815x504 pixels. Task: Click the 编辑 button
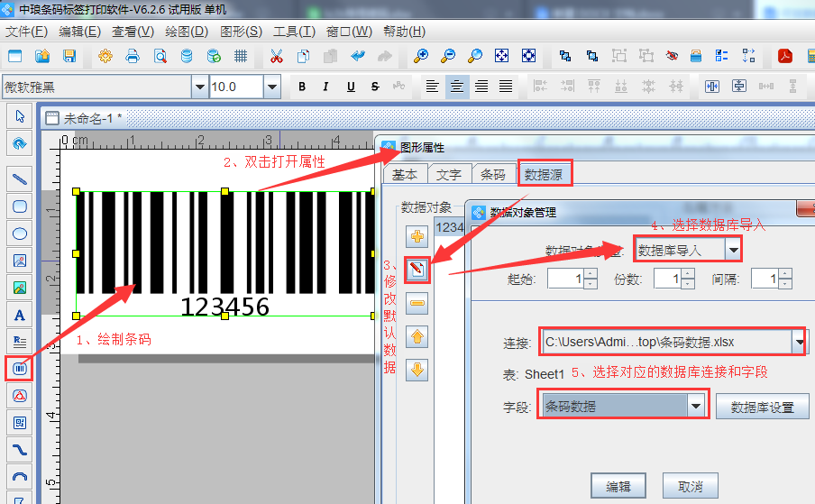pos(618,486)
